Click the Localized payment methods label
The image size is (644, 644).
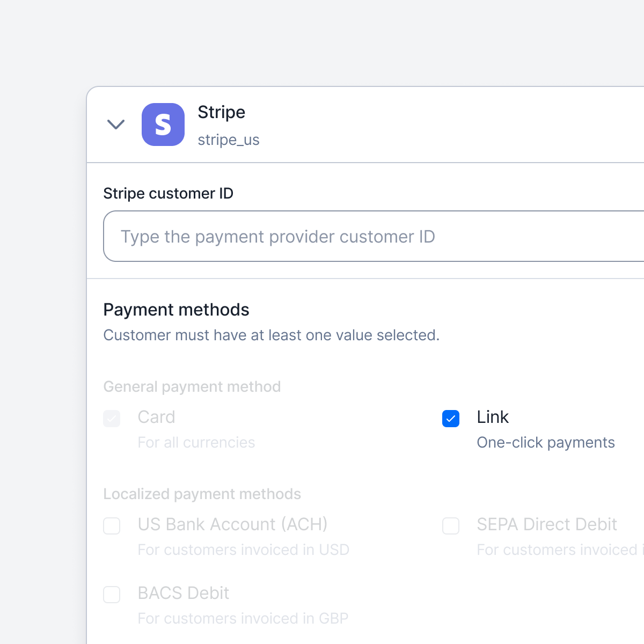[202, 494]
